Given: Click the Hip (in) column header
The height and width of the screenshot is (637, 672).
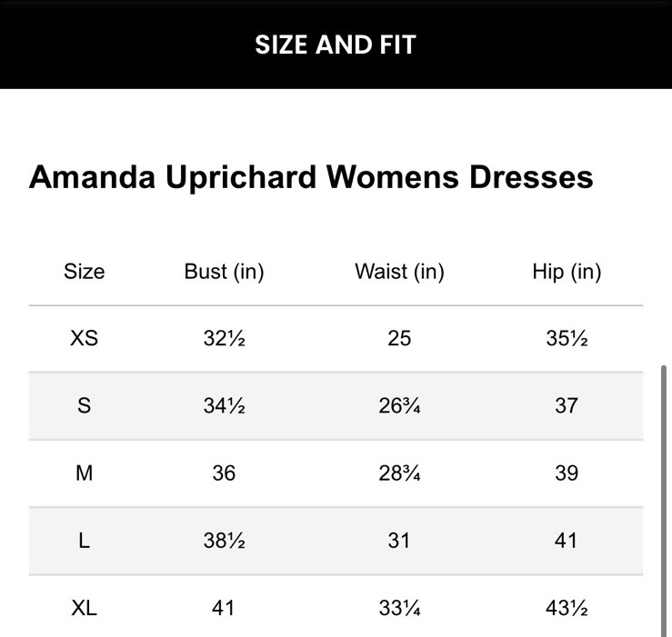Looking at the screenshot, I should (x=567, y=271).
